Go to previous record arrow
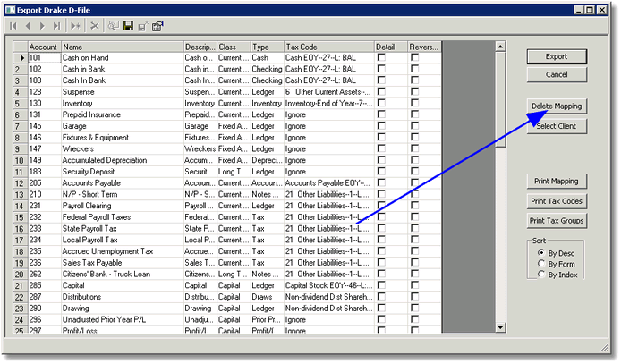The height and width of the screenshot is (364, 621). (28, 26)
